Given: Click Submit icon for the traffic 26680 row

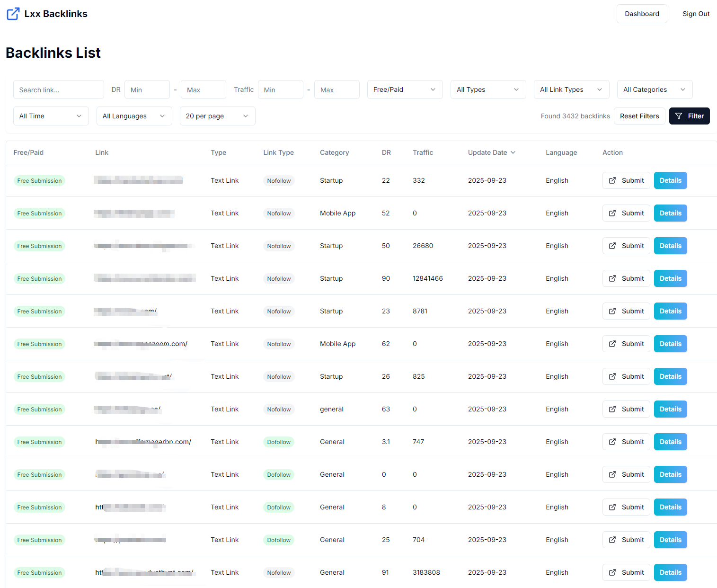Looking at the screenshot, I should 612,246.
